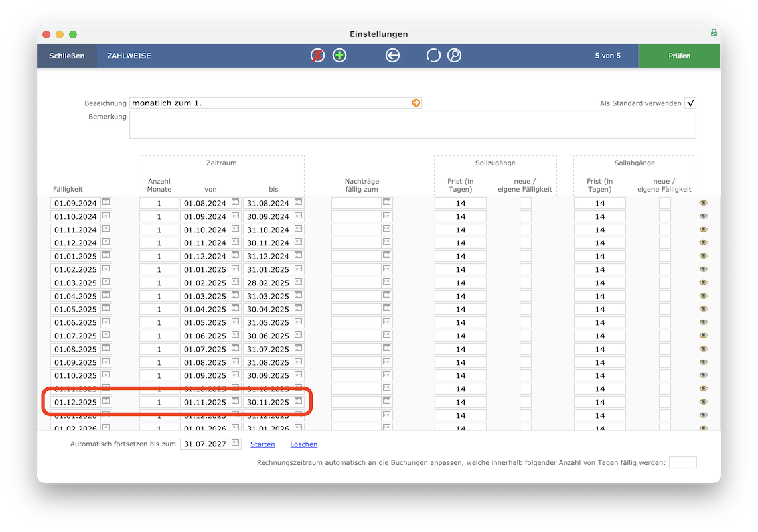Image resolution: width=758 pixels, height=532 pixels.
Task: Open calendar for Fälligkeit 01.07.2025
Action: (106, 335)
